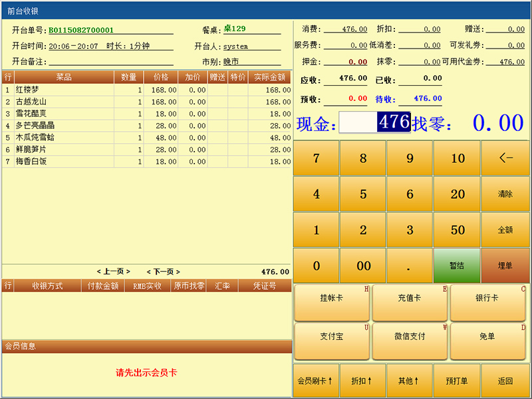Select dish row 木瓜炖雪蛤
The width and height of the screenshot is (532, 399).
tap(146, 138)
